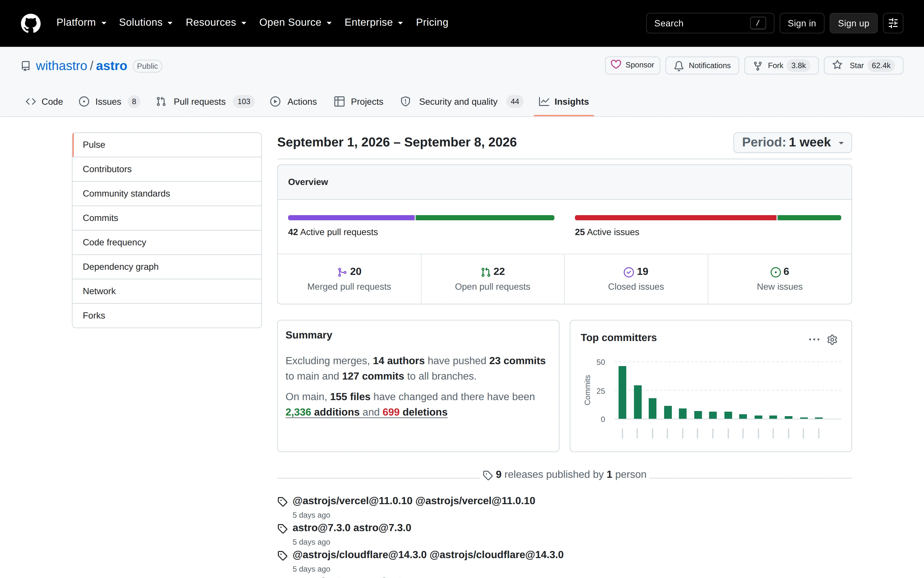Open additions and deletions link
Viewport: 924px width, 578px height.
(366, 412)
